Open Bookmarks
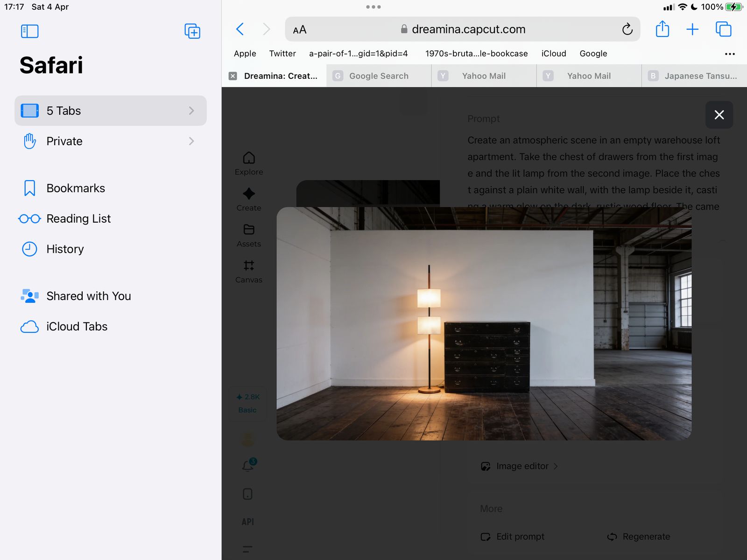This screenshot has height=560, width=747. coord(111,188)
